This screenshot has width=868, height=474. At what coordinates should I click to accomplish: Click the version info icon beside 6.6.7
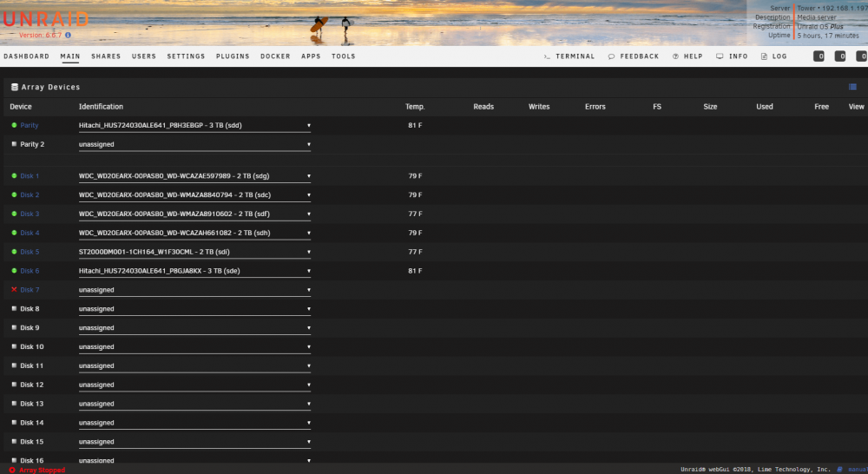(68, 35)
